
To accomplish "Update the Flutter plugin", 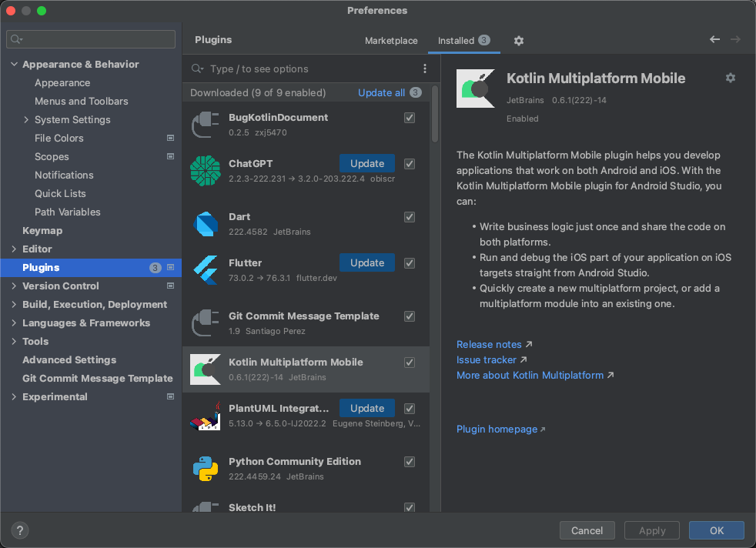I will pos(367,262).
